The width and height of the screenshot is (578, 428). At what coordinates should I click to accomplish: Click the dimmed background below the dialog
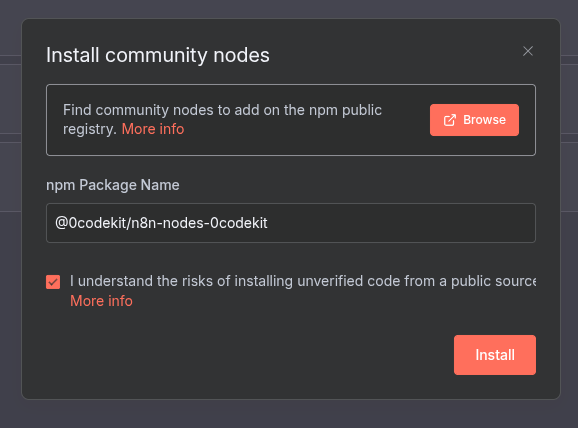[x=289, y=414]
